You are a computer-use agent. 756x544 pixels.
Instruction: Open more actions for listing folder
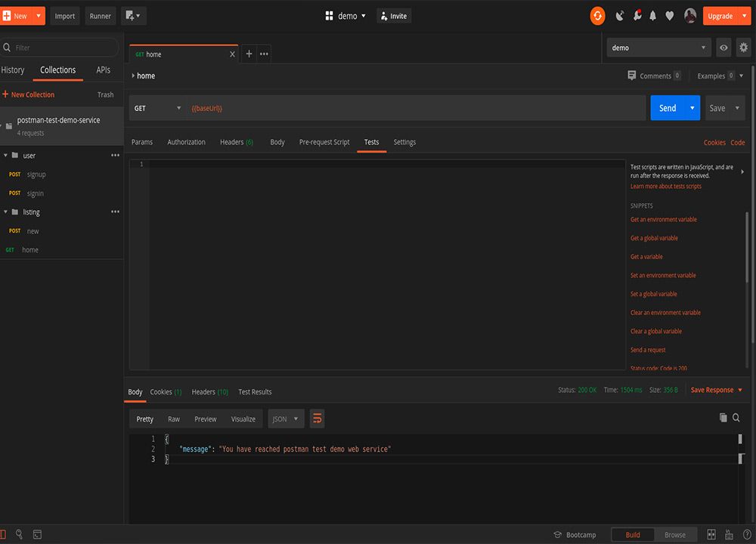(115, 212)
